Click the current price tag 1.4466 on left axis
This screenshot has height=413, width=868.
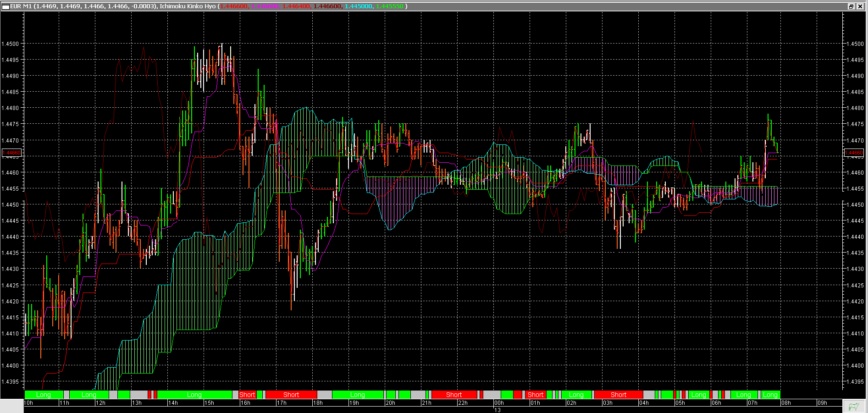12,153
